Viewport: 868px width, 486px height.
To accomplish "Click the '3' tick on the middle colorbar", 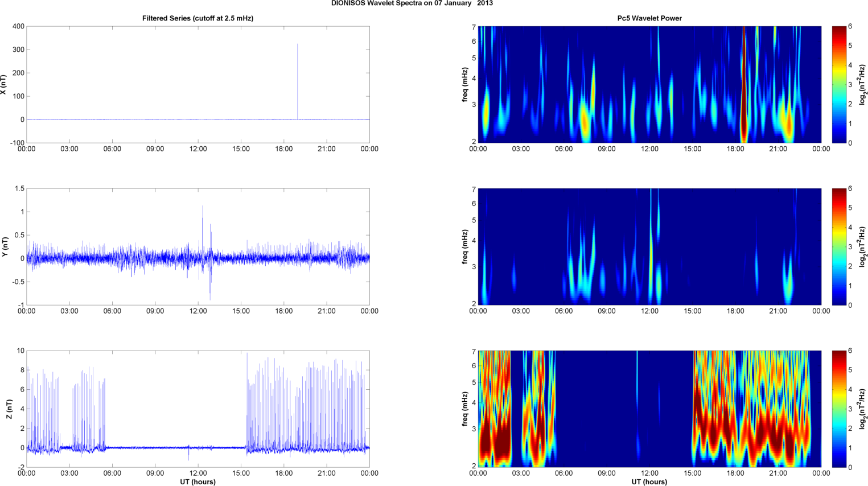I will (850, 246).
